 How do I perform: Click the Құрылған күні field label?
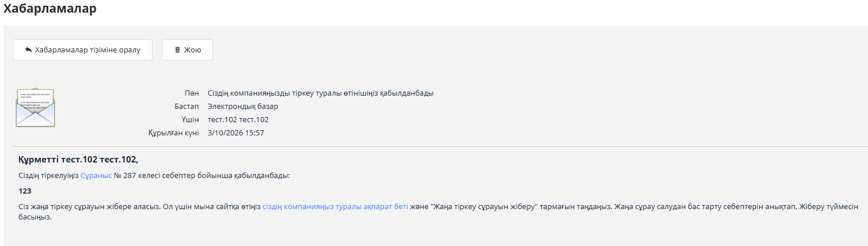click(x=173, y=133)
